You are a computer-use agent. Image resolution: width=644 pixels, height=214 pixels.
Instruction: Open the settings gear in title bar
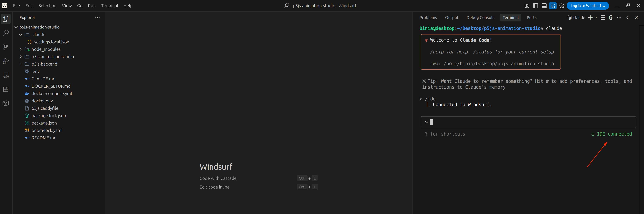[x=561, y=6]
